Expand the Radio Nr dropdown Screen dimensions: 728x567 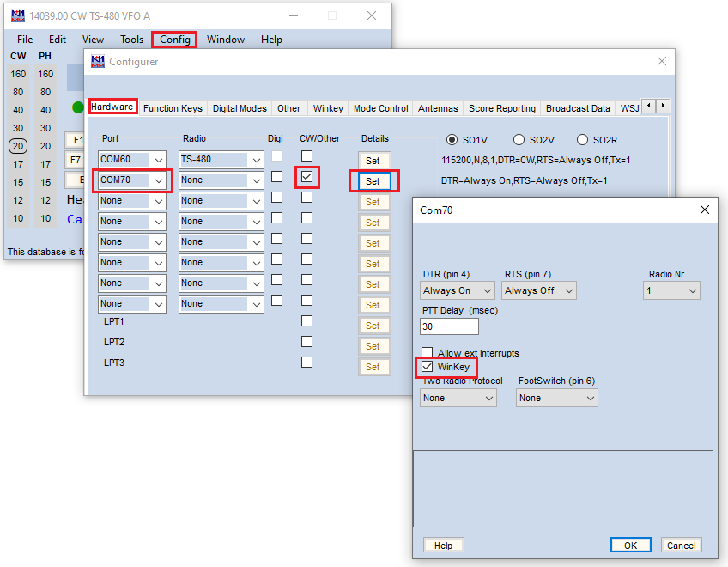[671, 290]
